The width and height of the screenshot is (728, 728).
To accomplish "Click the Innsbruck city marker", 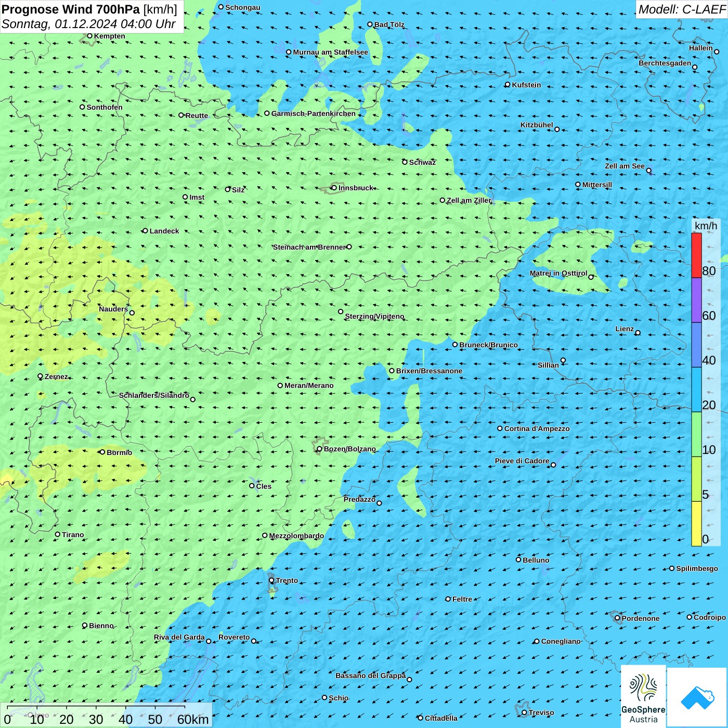I will [334, 188].
